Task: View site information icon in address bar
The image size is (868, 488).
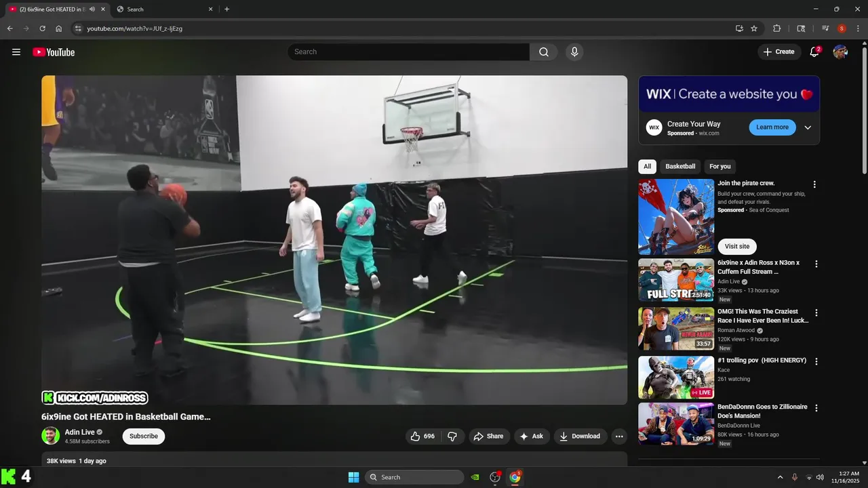Action: [x=78, y=28]
